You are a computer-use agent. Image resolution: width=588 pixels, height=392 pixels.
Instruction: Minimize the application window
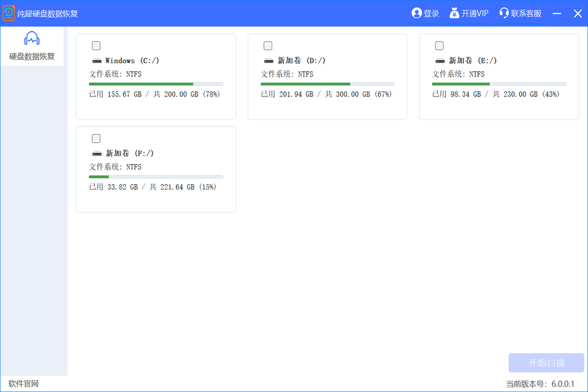[x=557, y=14]
